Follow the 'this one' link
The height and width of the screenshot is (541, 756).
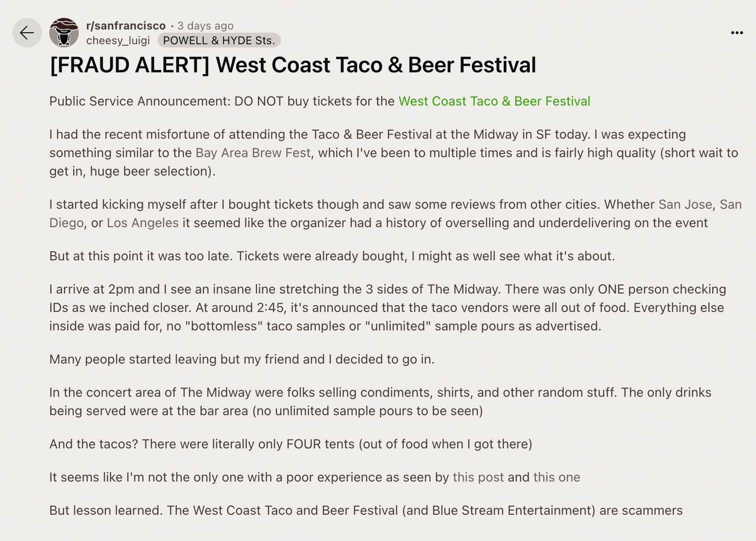[556, 477]
